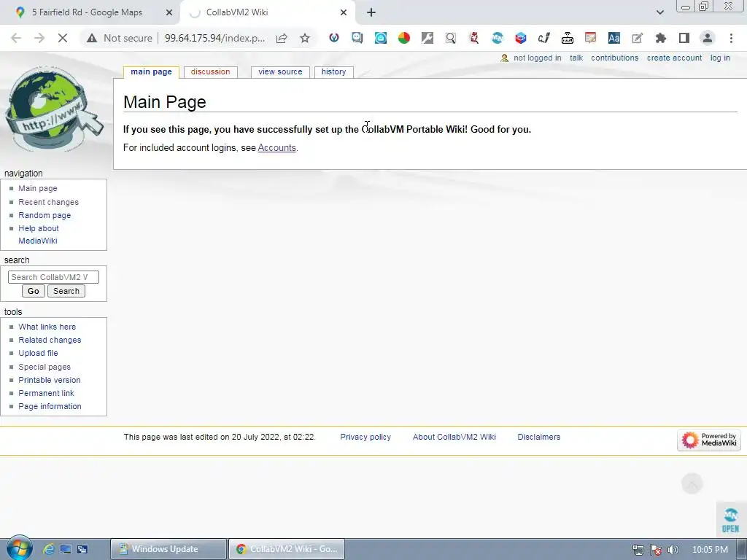Open Help about MediaWiki
Image resolution: width=747 pixels, height=560 pixels.
38,234
